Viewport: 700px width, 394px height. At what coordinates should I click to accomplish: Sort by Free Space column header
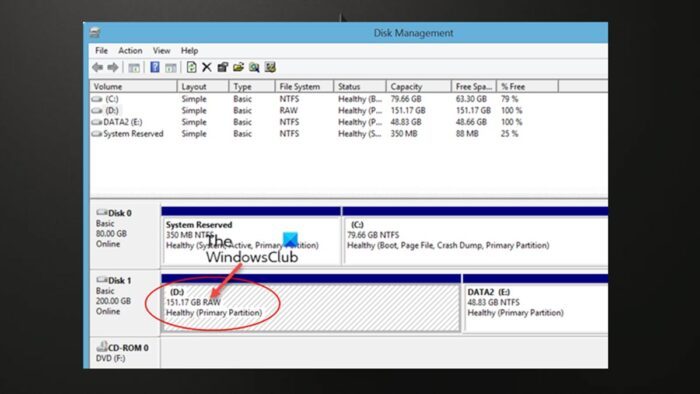(474, 87)
